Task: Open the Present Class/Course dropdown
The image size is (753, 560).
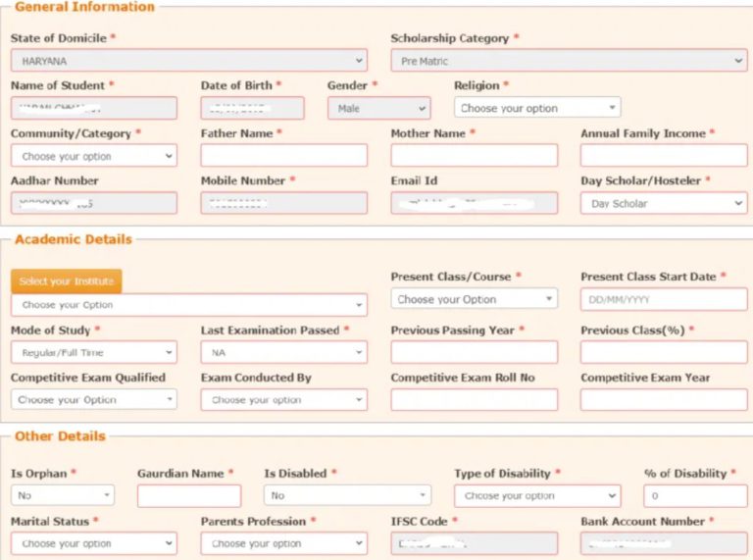Action: 474,299
